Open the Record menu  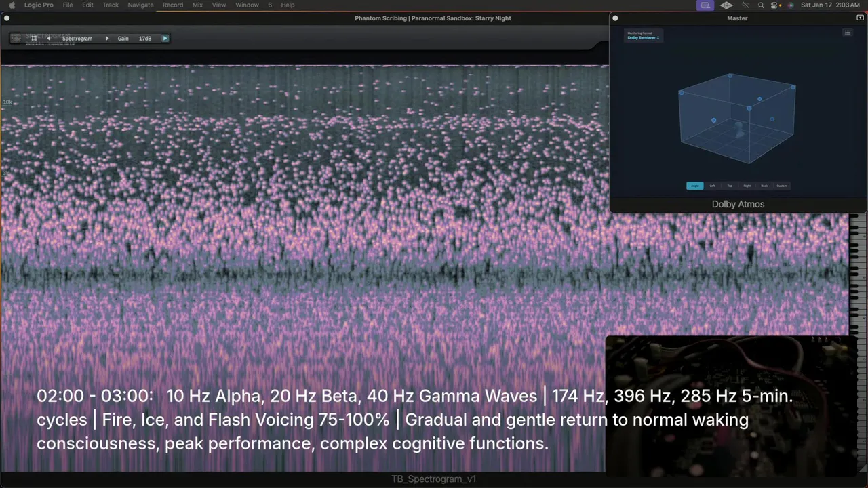[x=173, y=5]
